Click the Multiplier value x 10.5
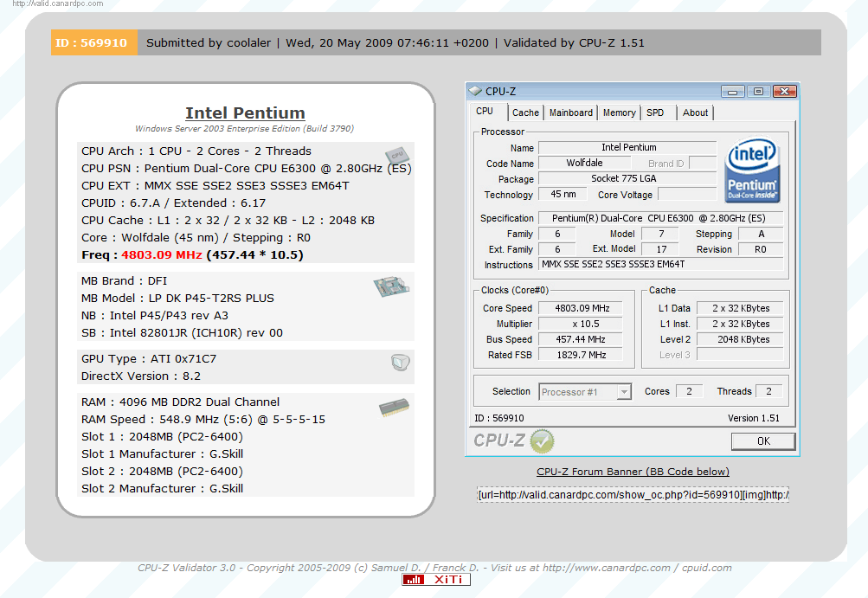Image resolution: width=868 pixels, height=598 pixels. click(581, 324)
